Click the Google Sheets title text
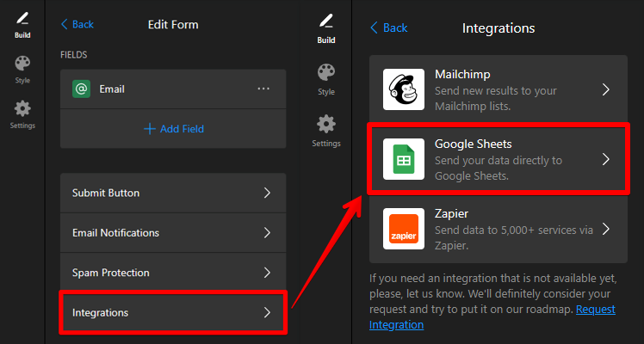The width and height of the screenshot is (644, 344). pos(474,144)
